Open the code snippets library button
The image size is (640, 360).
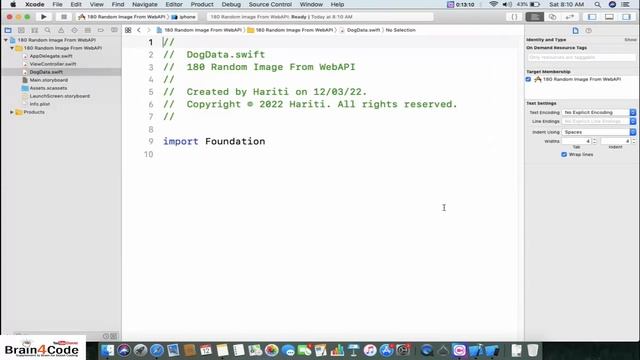coord(514,17)
